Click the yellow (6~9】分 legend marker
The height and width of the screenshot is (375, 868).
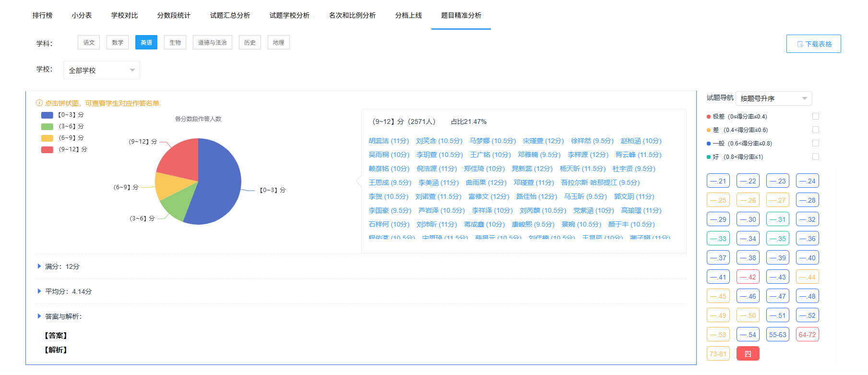pyautogui.click(x=47, y=138)
